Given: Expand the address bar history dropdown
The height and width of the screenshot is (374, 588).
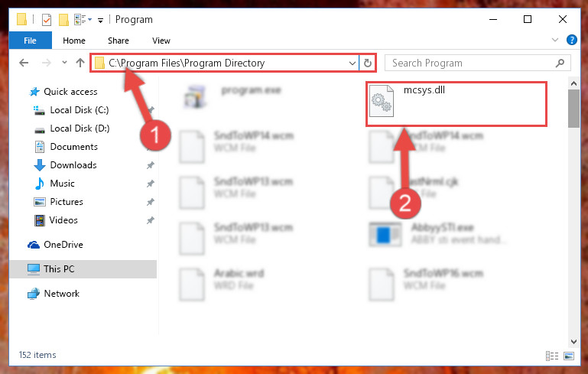Looking at the screenshot, I should (x=352, y=63).
